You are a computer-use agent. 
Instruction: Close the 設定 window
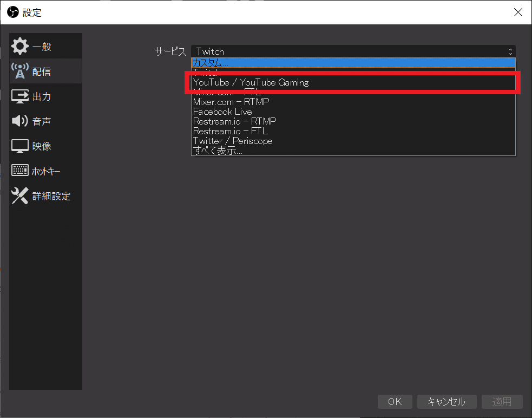[x=518, y=12]
